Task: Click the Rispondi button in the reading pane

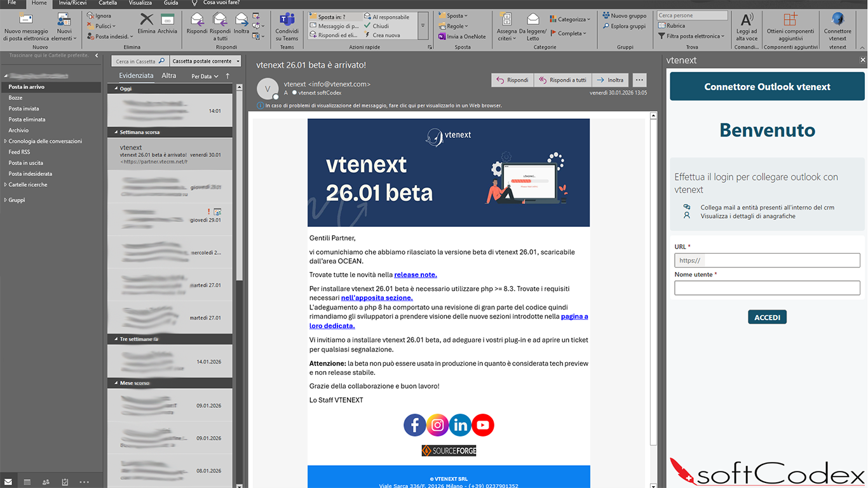Action: point(512,80)
